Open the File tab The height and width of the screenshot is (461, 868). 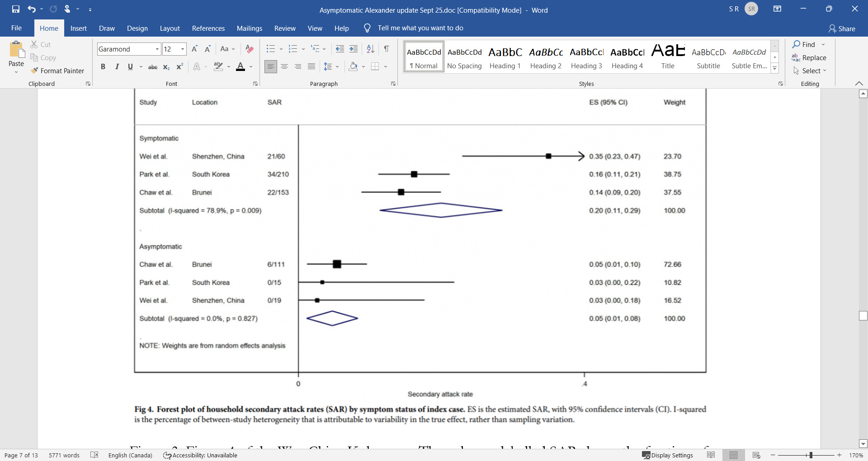16,28
